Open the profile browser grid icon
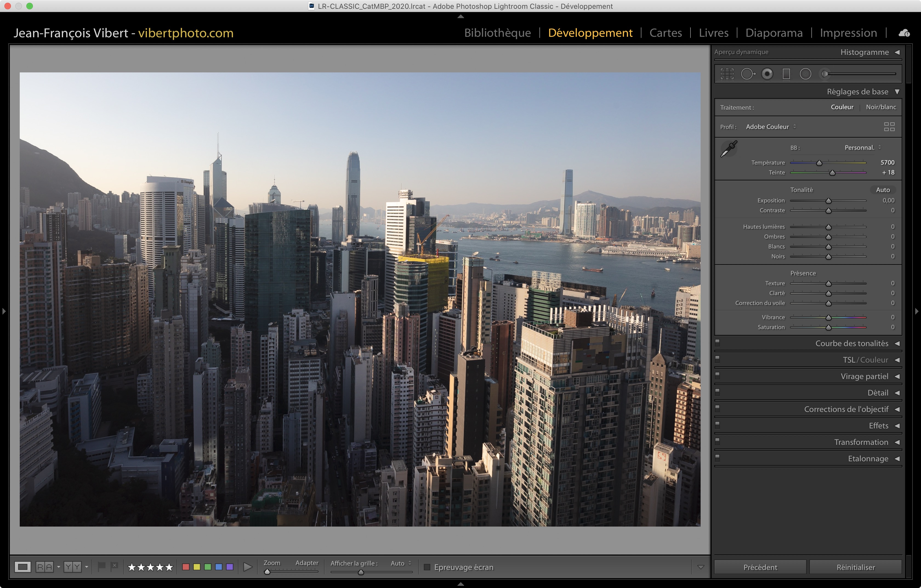This screenshot has width=921, height=588. (889, 127)
